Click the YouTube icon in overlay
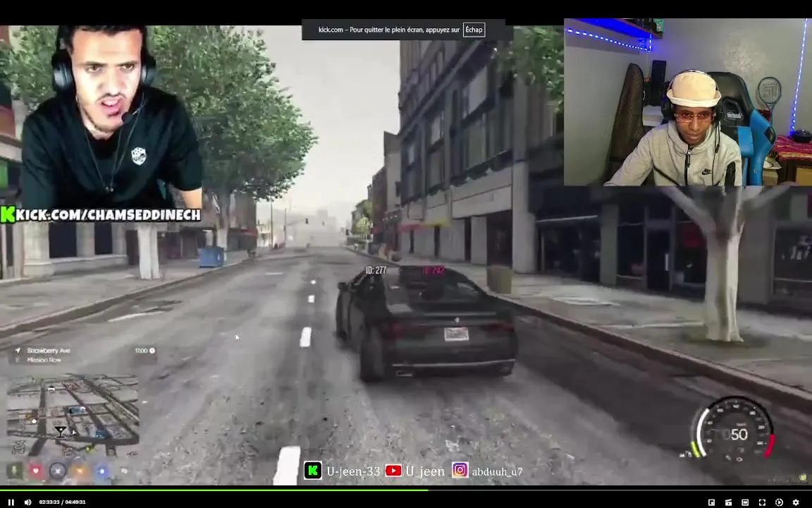 tap(393, 471)
